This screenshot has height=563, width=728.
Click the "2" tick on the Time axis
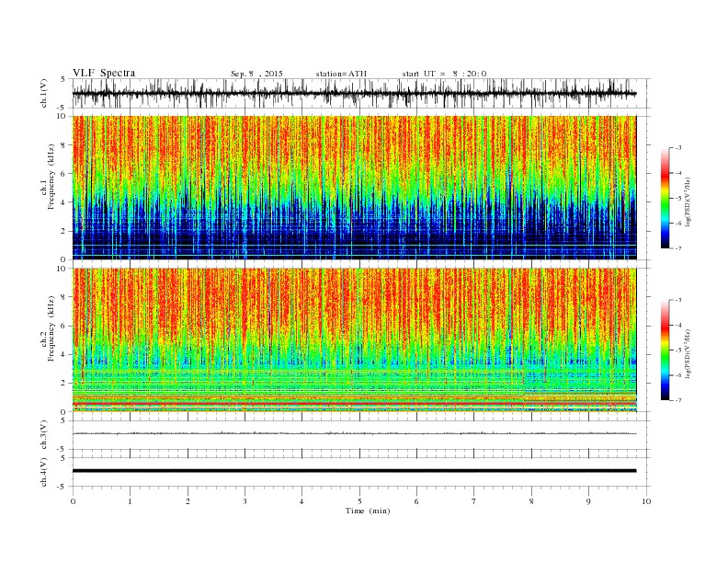188,501
